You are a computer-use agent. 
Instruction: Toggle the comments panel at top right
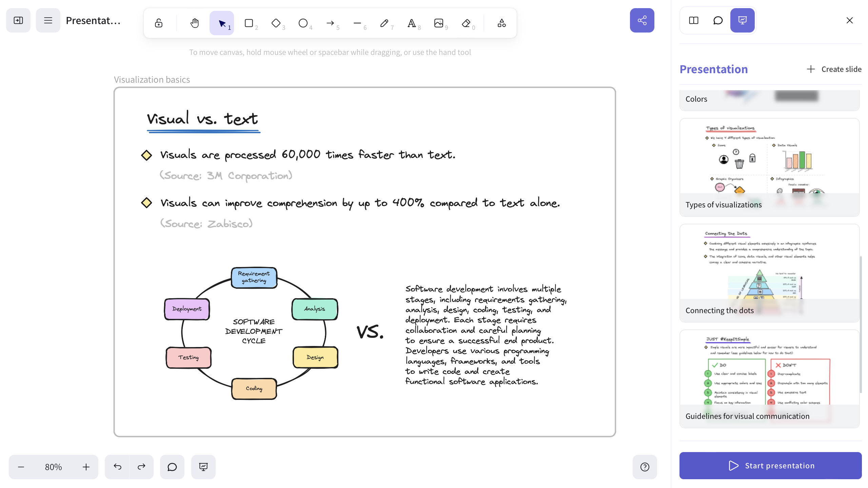click(x=718, y=20)
